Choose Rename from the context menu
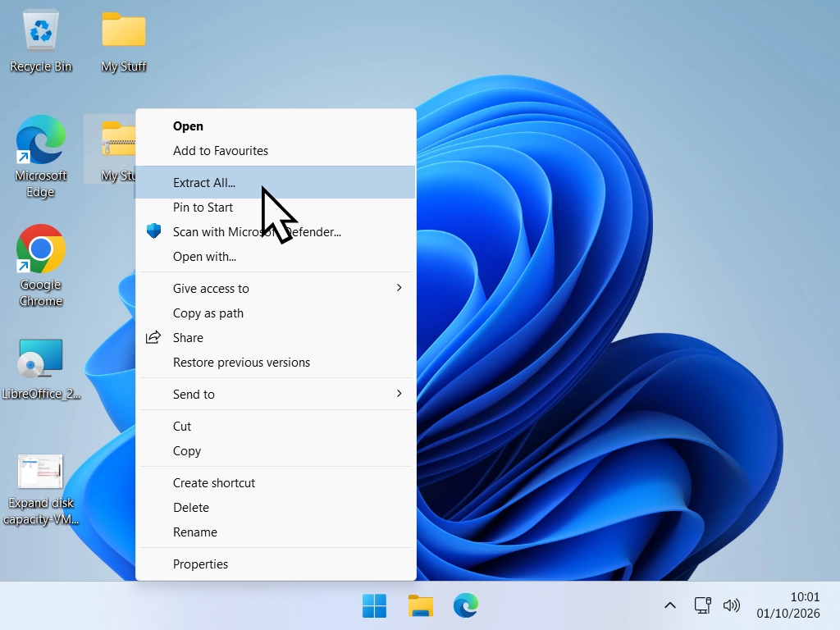The height and width of the screenshot is (630, 840). pos(276,532)
